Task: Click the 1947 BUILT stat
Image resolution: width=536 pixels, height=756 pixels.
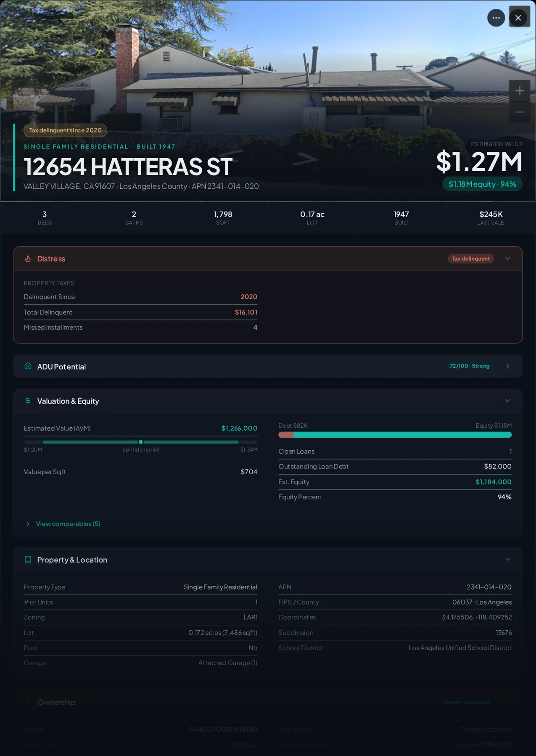Action: [401, 217]
